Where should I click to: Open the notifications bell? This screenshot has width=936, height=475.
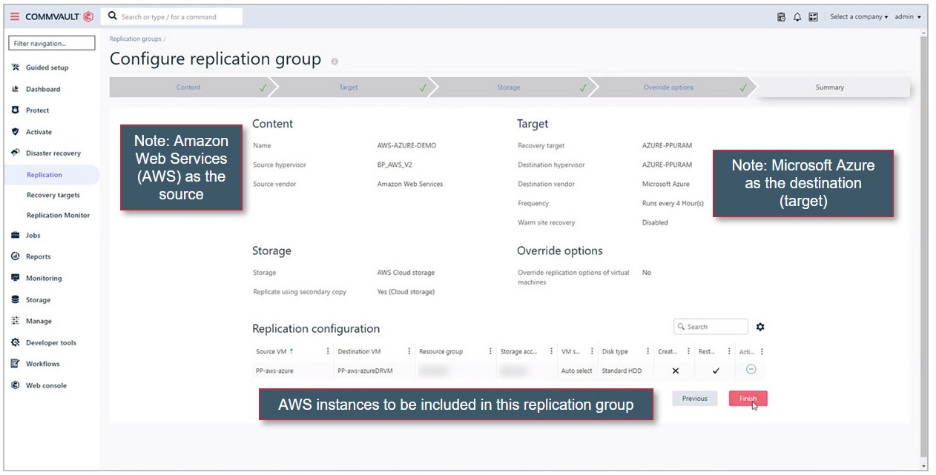pos(797,17)
